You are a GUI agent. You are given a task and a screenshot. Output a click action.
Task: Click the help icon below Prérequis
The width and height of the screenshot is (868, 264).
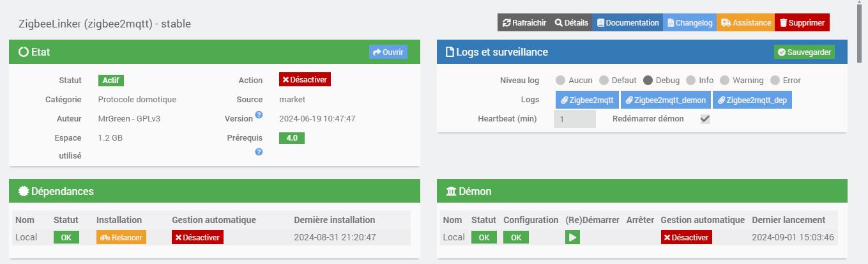[259, 152]
